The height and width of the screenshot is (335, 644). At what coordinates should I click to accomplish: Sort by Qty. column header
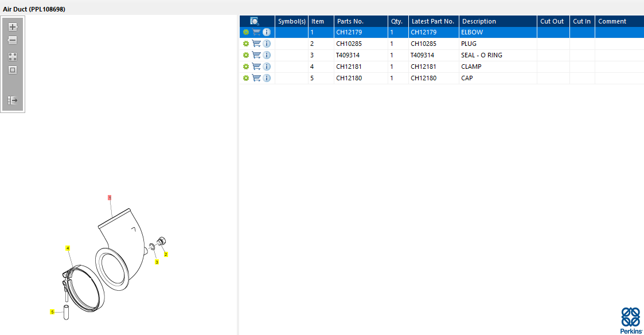tap(399, 21)
